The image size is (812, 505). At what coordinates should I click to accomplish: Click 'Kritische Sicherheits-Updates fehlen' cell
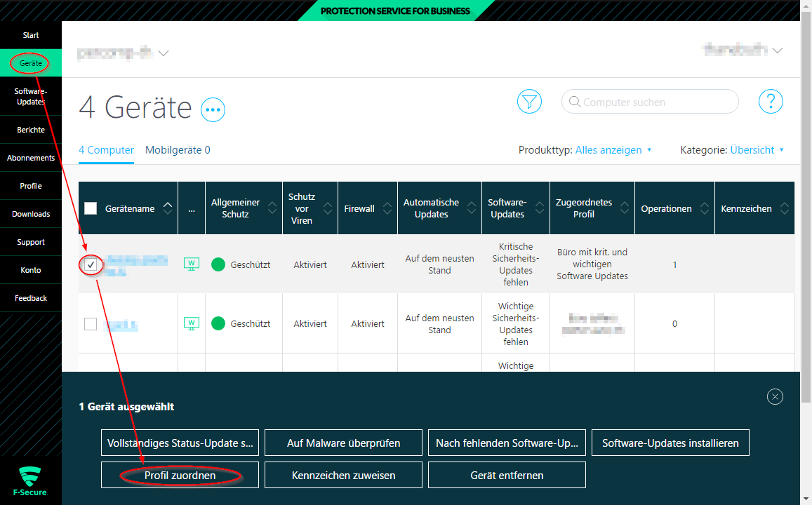coord(515,264)
